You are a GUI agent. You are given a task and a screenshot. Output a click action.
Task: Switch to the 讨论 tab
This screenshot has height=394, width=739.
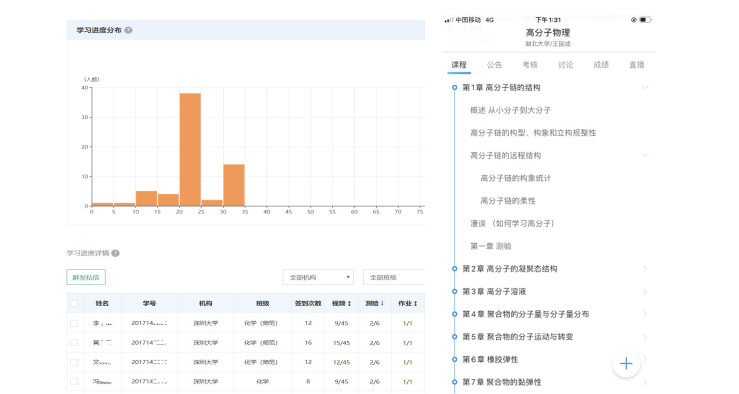click(x=566, y=65)
